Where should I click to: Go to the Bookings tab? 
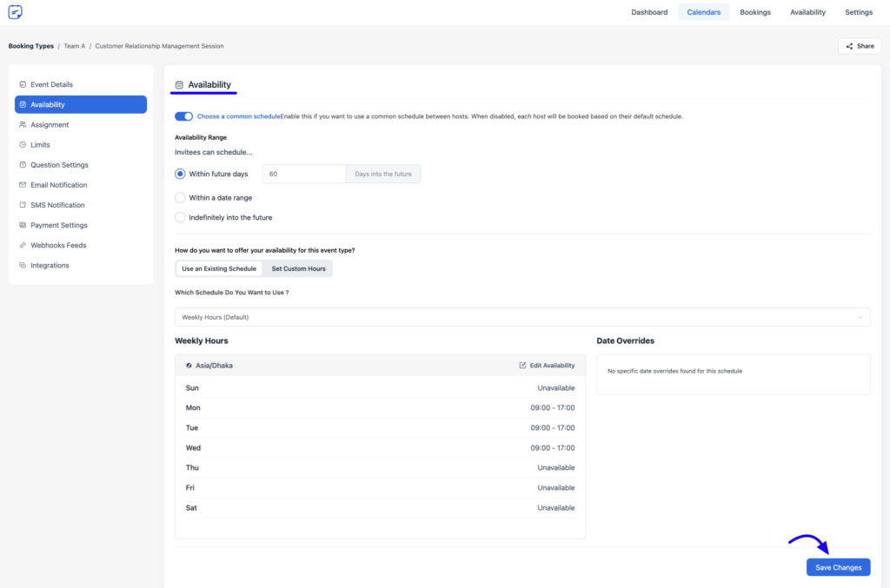click(755, 12)
